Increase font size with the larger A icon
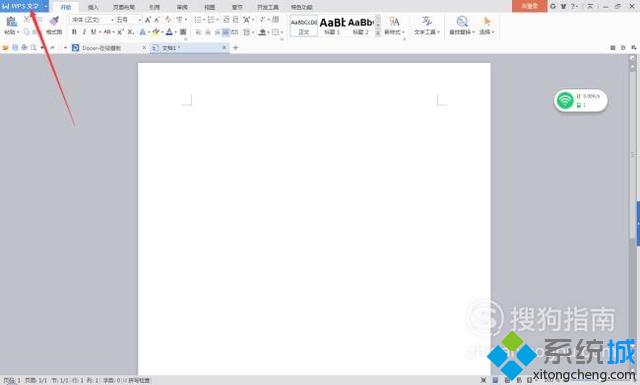This screenshot has height=385, width=640. [148, 20]
